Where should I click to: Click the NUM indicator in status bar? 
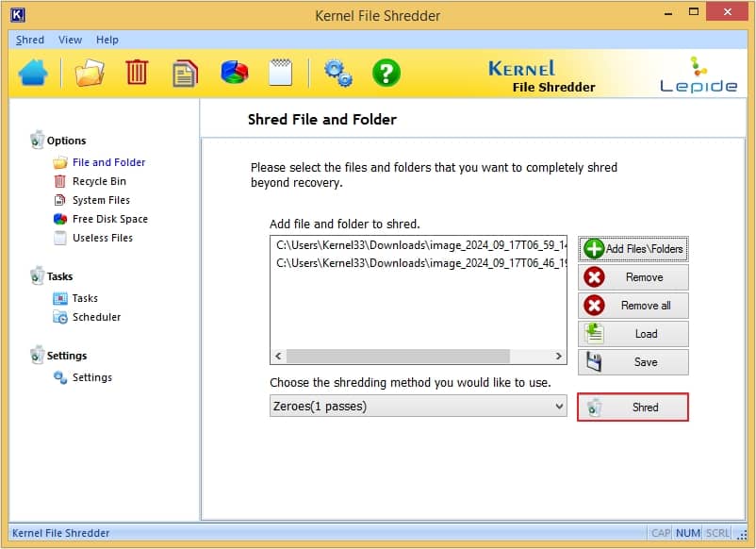point(687,533)
